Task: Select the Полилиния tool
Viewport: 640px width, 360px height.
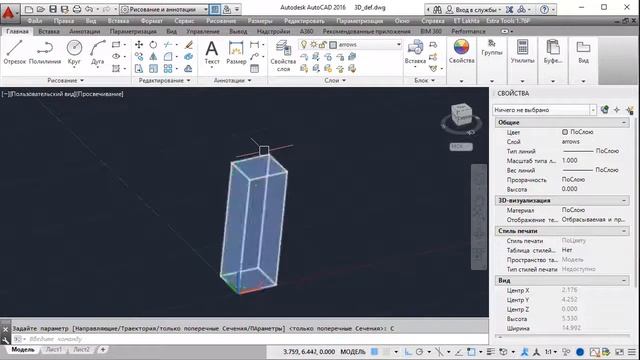Action: (x=45, y=52)
